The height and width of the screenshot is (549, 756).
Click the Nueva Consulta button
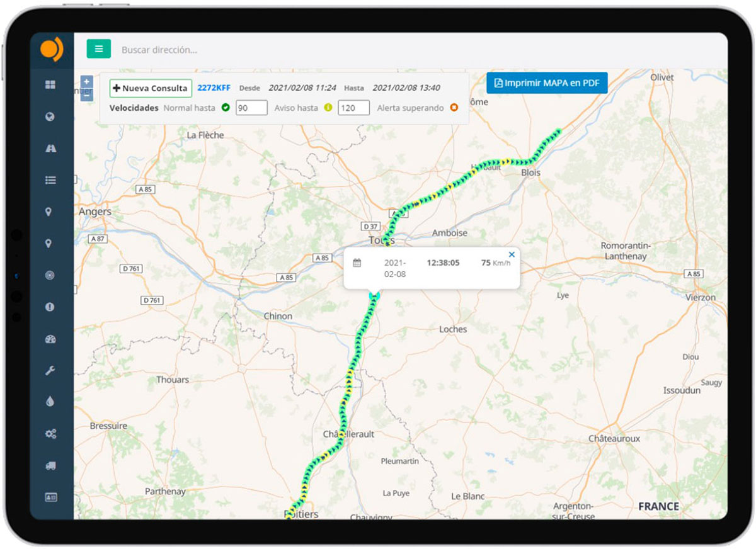(x=151, y=88)
